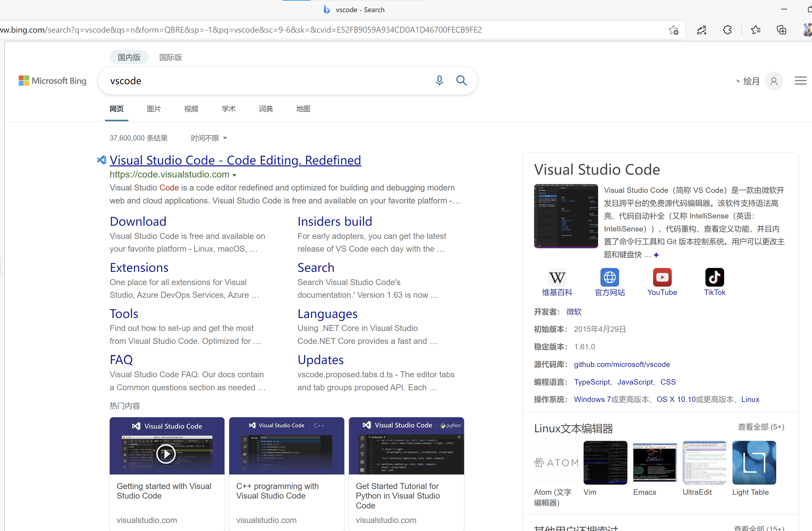Select the 图片 tab
This screenshot has height=531, width=812.
pyautogui.click(x=154, y=109)
